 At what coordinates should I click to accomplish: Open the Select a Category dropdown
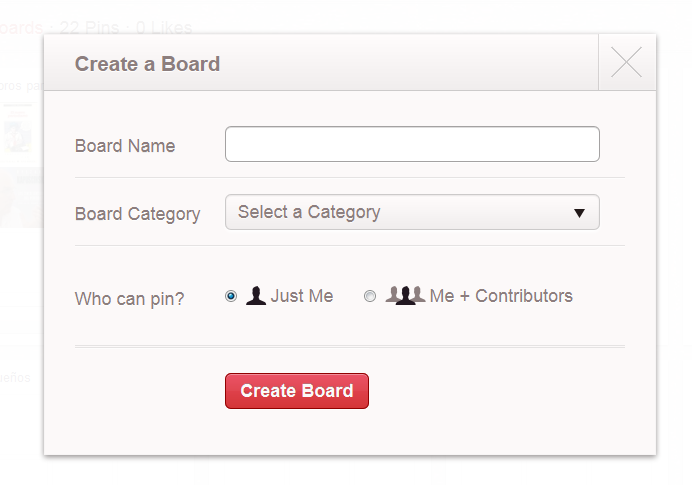(x=400, y=212)
